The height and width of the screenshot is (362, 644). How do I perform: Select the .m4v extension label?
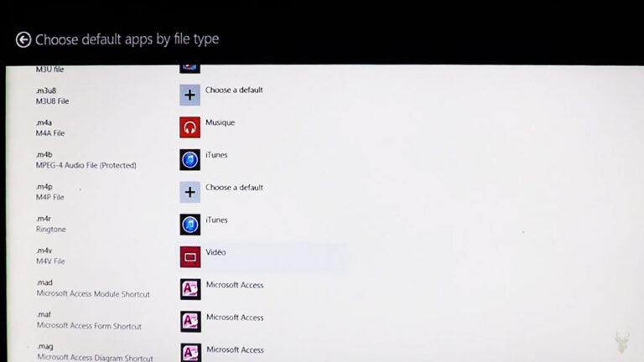tap(44, 251)
